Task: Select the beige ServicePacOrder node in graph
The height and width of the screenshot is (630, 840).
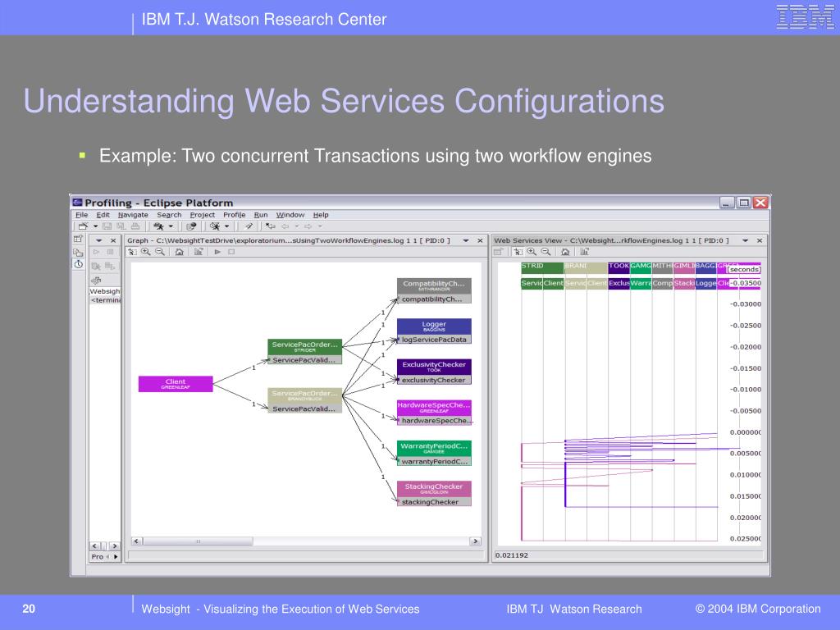Action: point(304,400)
